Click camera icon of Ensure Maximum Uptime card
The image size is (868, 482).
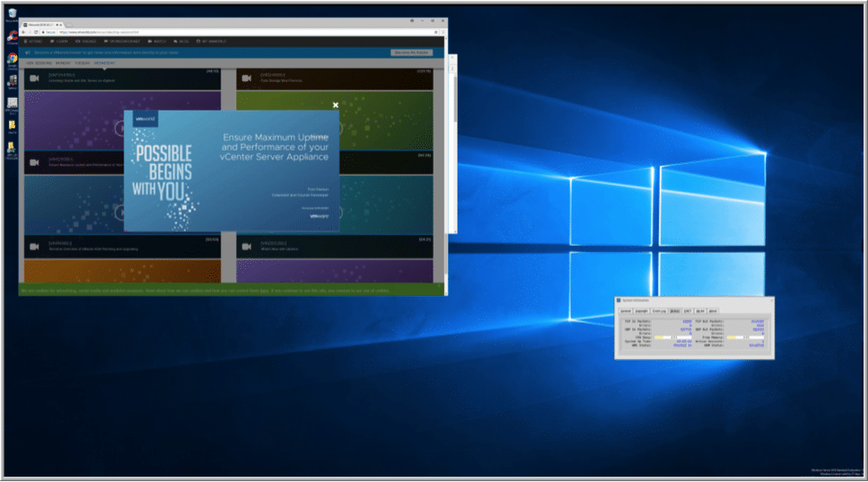(35, 162)
